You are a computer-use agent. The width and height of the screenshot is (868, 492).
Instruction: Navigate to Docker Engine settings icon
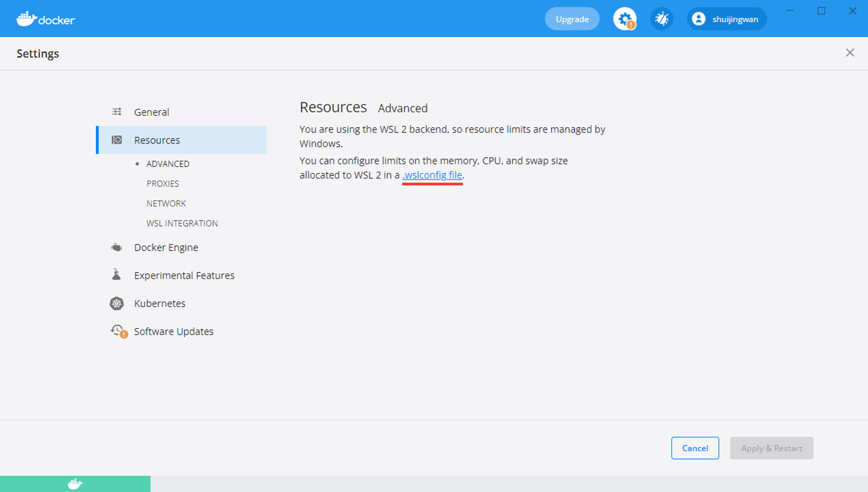[117, 247]
